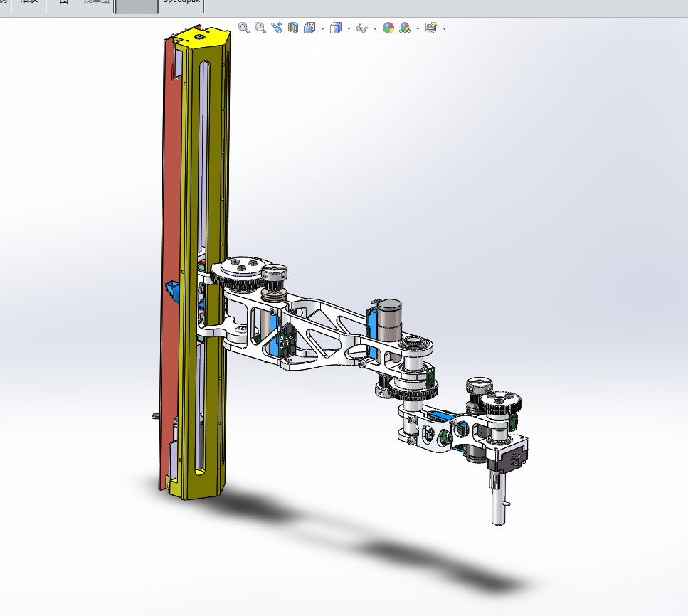The image size is (688, 616).
Task: Click the Zoom to Fit icon
Action: click(x=244, y=28)
